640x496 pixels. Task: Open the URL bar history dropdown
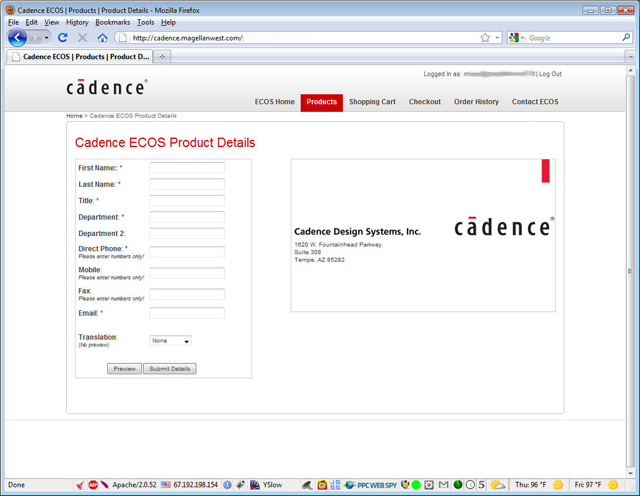(x=497, y=38)
